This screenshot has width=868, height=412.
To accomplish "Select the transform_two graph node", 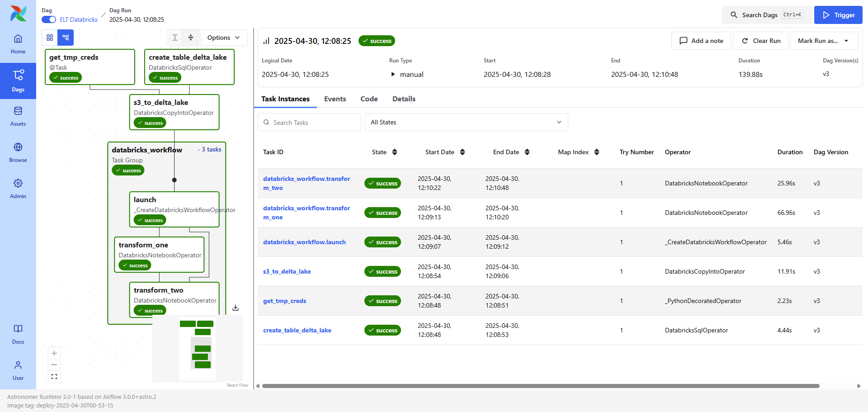I will 175,299.
